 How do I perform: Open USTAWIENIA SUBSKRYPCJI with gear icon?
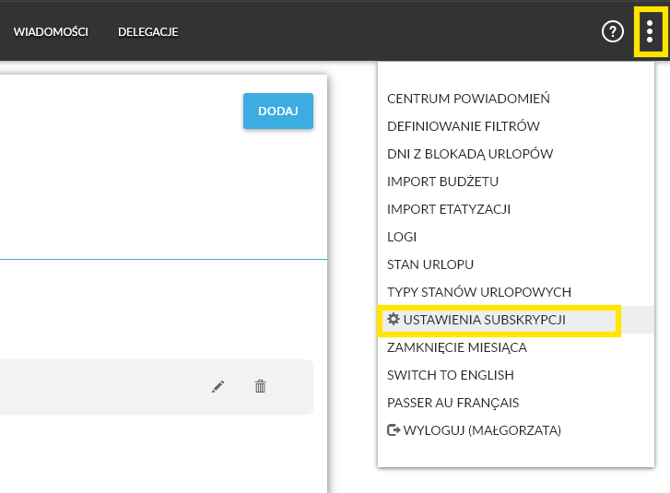(x=477, y=320)
